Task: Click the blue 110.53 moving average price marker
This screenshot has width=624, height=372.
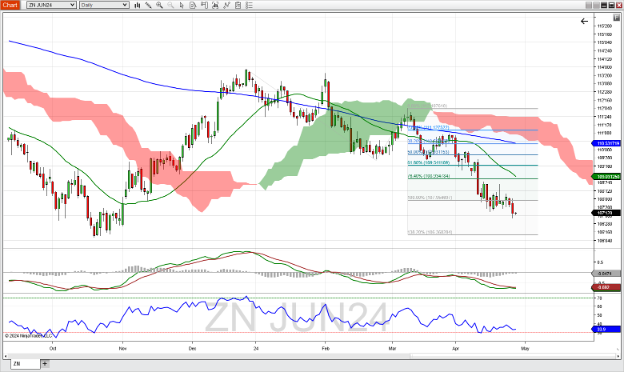Action: [606, 143]
